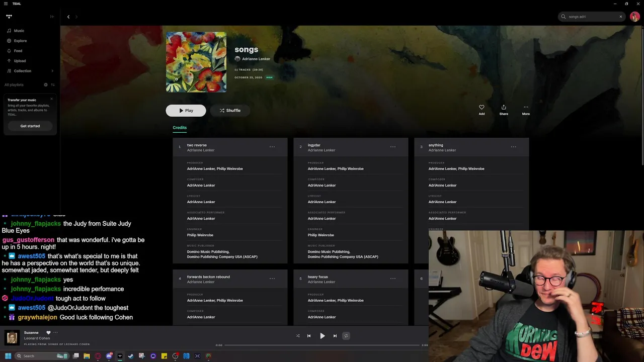The image size is (644, 362).
Task: Click track title ingydar
Action: [x=314, y=145]
